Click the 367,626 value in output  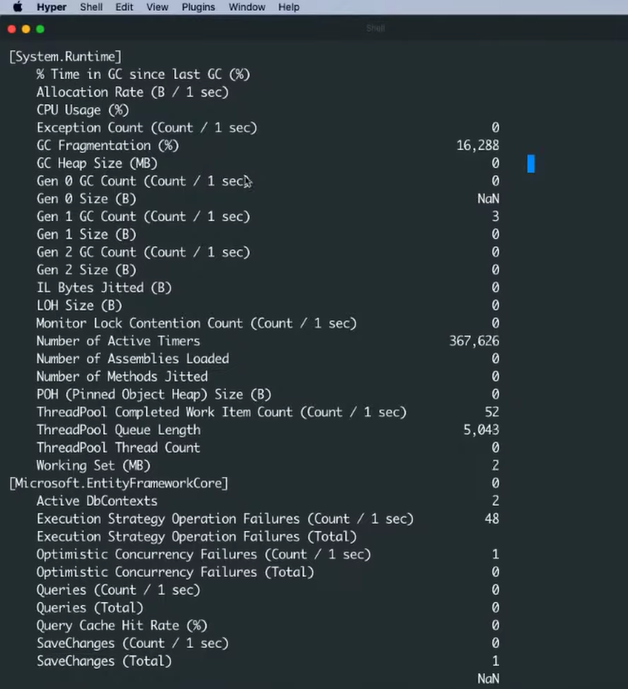(x=474, y=341)
